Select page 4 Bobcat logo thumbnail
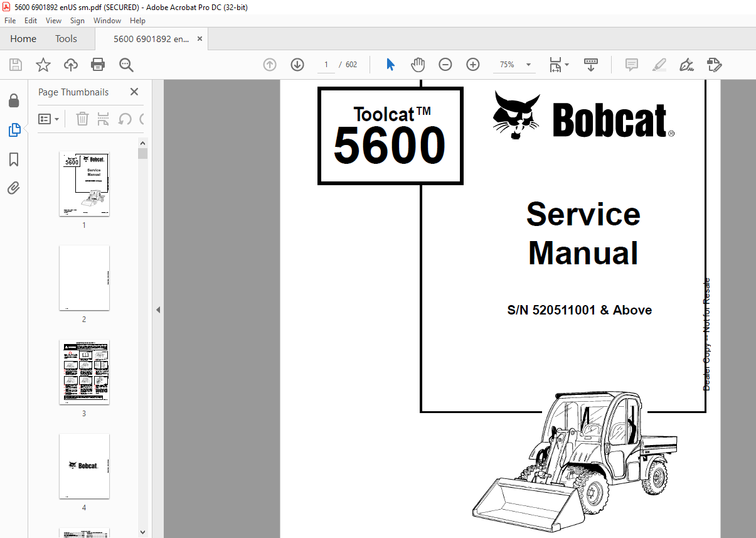Image resolution: width=756 pixels, height=538 pixels. click(x=84, y=466)
